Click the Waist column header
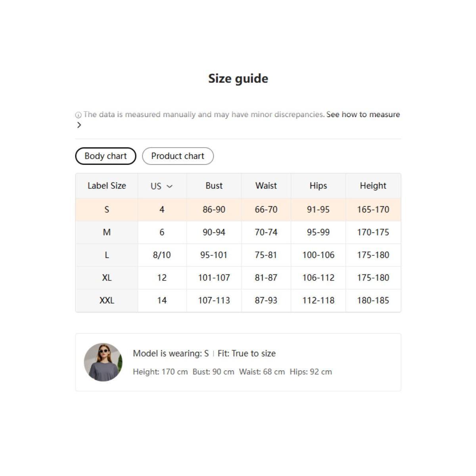Screen dimensions: 476x476 (266, 186)
